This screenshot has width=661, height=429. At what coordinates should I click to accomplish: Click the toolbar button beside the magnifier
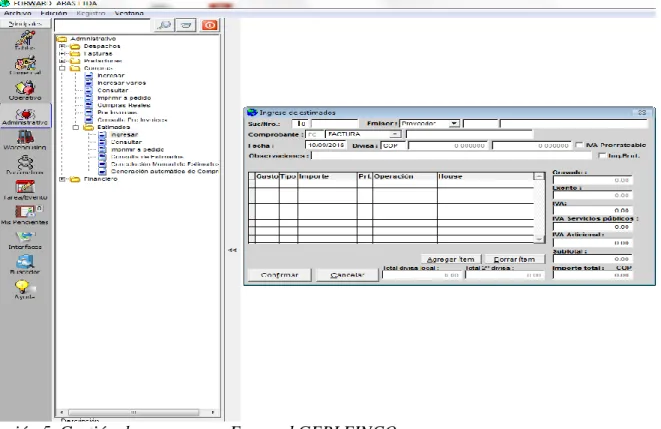click(186, 25)
